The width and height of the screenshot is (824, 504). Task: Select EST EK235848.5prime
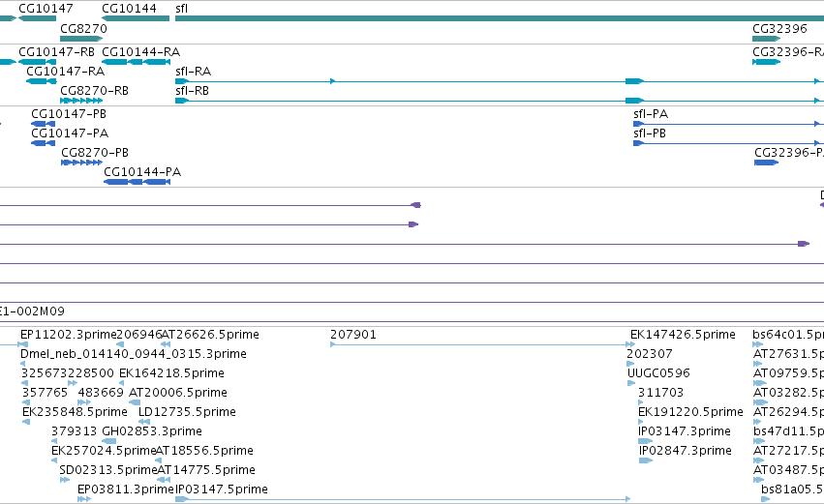tap(75, 412)
